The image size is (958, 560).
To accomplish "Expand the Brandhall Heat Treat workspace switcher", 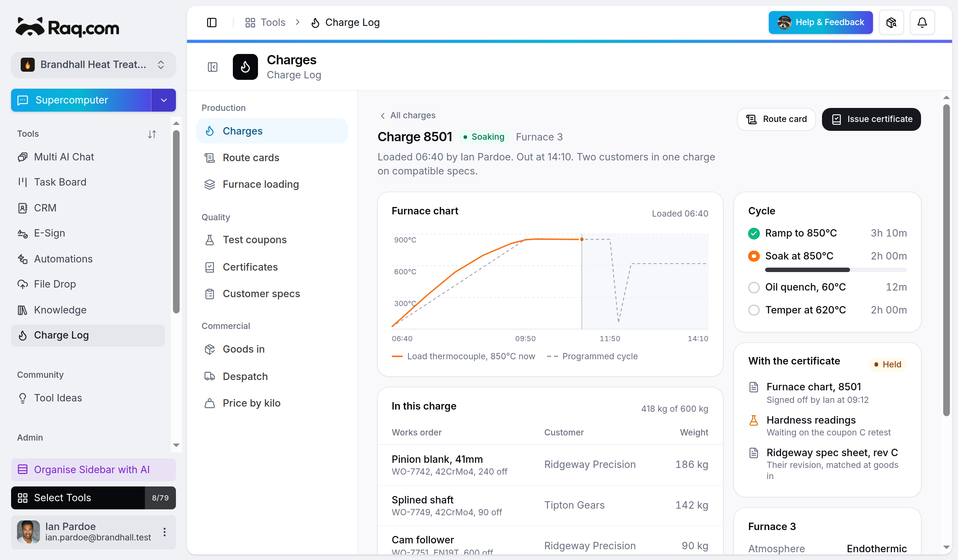I will pyautogui.click(x=94, y=65).
